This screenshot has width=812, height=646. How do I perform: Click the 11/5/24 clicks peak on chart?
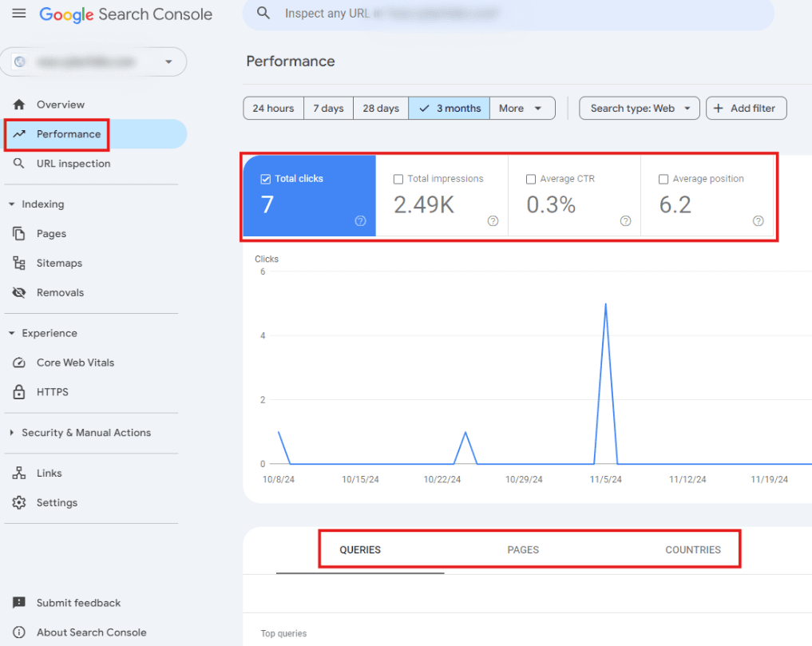click(605, 304)
